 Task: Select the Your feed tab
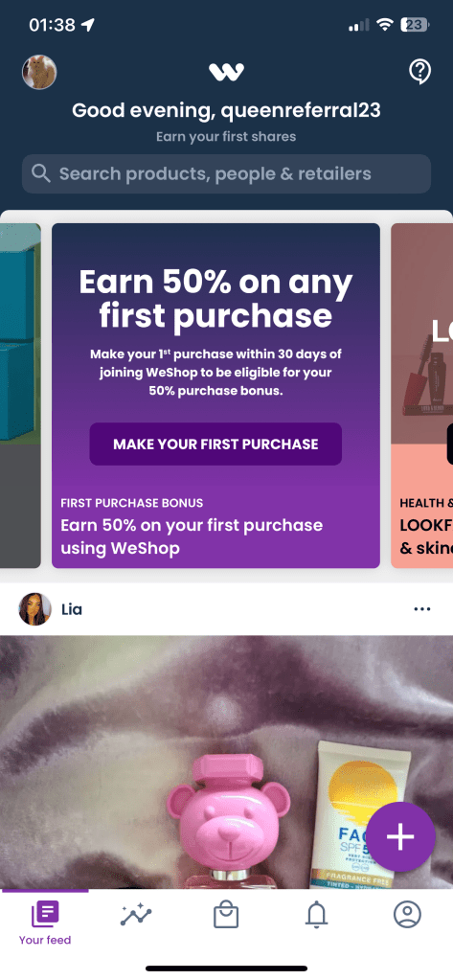tap(45, 923)
